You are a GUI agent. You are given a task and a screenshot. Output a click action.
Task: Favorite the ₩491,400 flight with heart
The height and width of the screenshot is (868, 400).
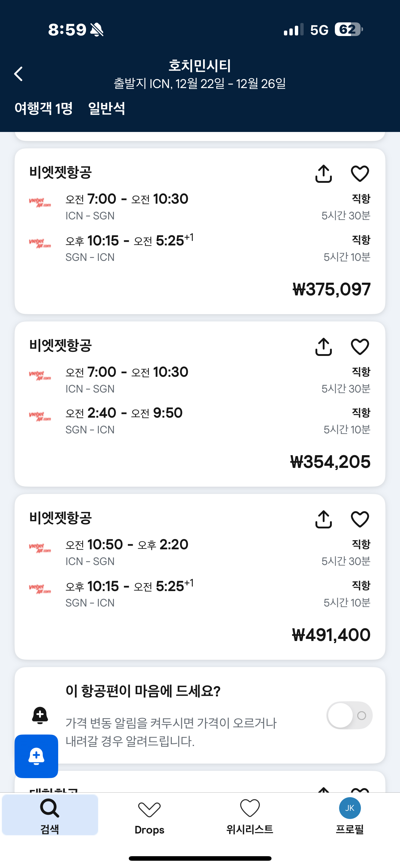pos(360,519)
